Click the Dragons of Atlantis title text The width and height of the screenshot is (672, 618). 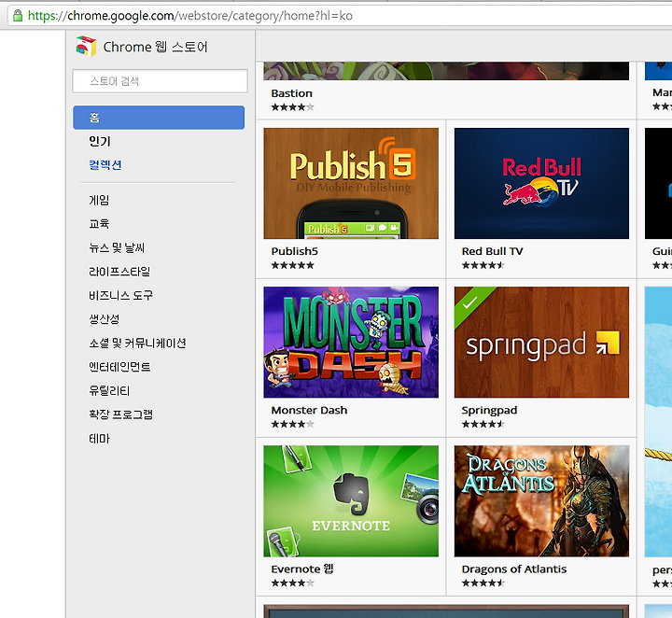click(514, 569)
